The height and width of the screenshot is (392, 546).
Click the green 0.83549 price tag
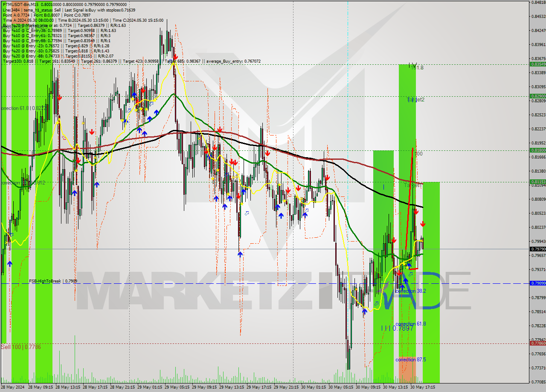(537, 64)
